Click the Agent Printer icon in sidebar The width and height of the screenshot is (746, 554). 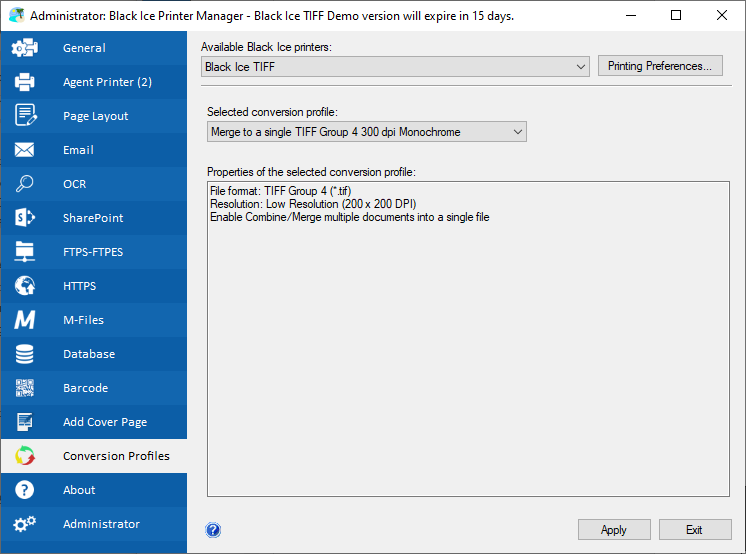25,82
